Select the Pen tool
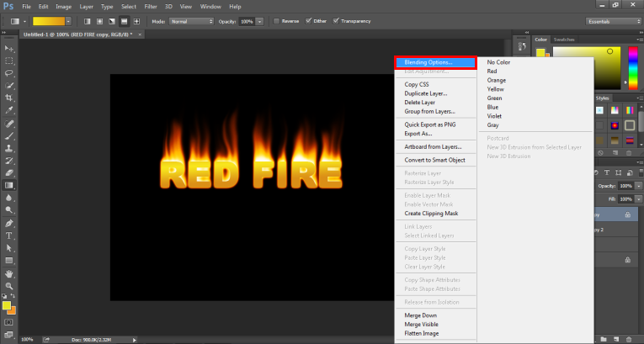This screenshot has width=644, height=344. (x=9, y=223)
